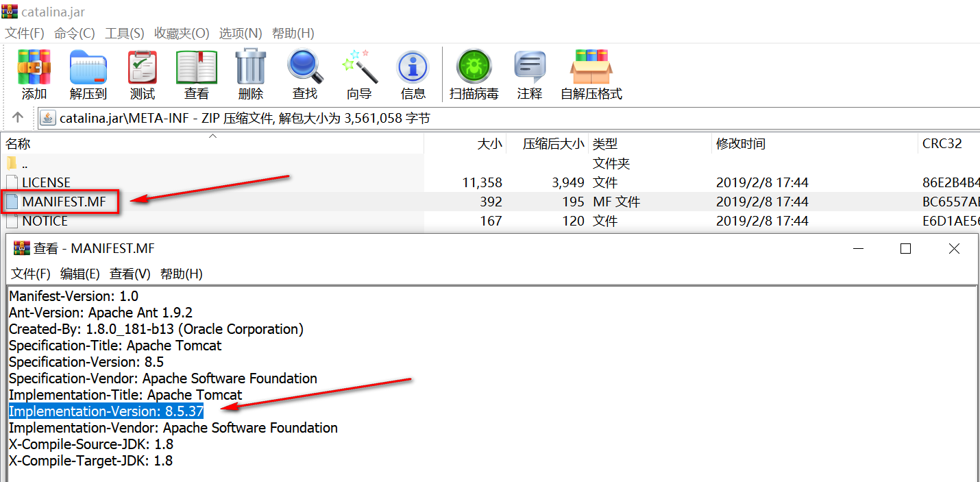
Task: Click the SFX (自解压格式) toolbar icon
Action: (591, 67)
